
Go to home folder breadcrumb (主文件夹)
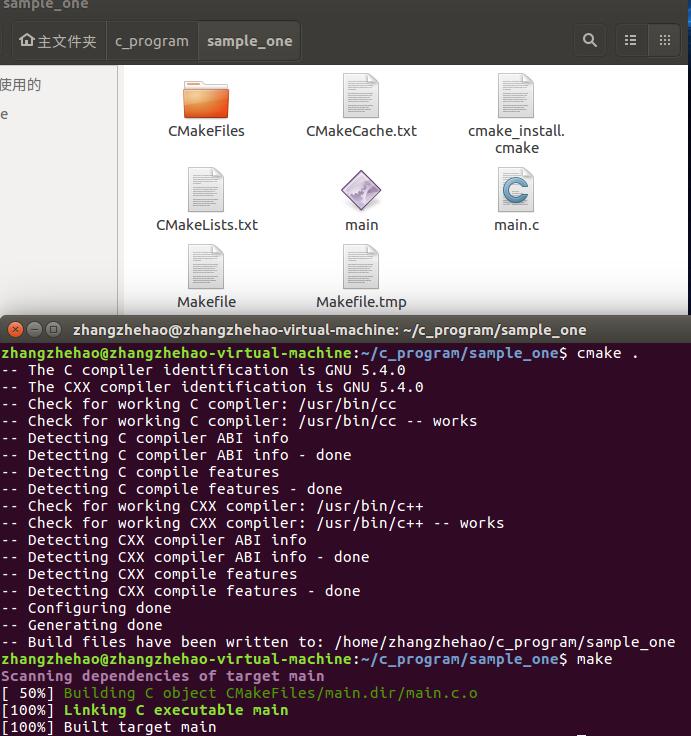(x=58, y=41)
